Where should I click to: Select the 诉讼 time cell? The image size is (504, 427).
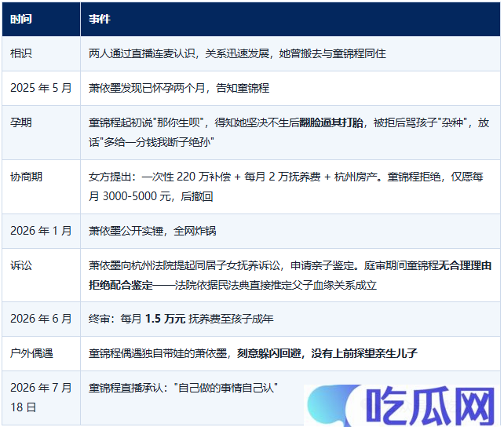(x=41, y=275)
